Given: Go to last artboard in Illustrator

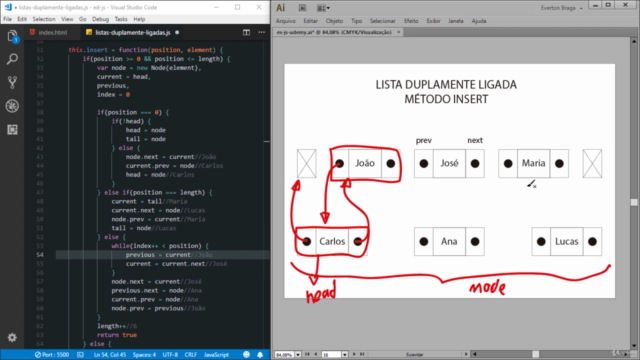Looking at the screenshot, I should [362, 354].
